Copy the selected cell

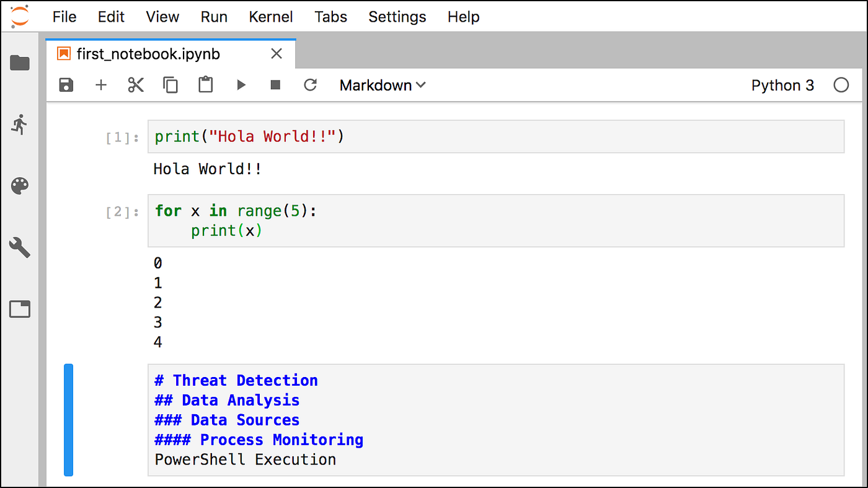[170, 85]
